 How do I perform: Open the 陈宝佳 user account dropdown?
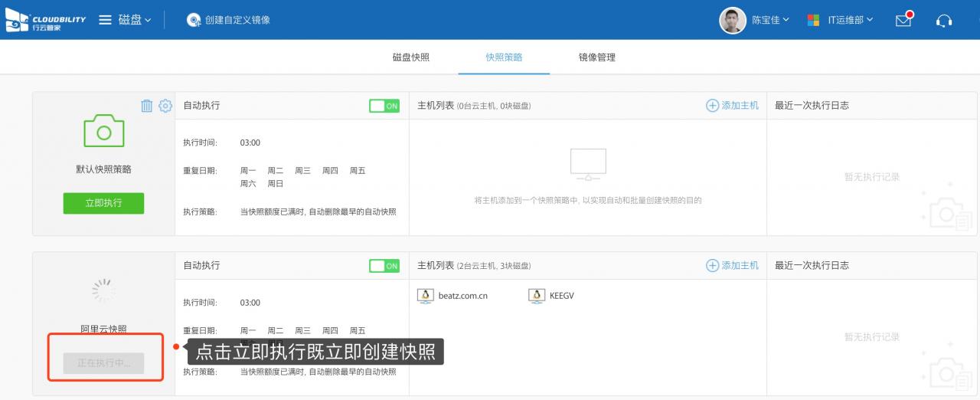coord(770,20)
